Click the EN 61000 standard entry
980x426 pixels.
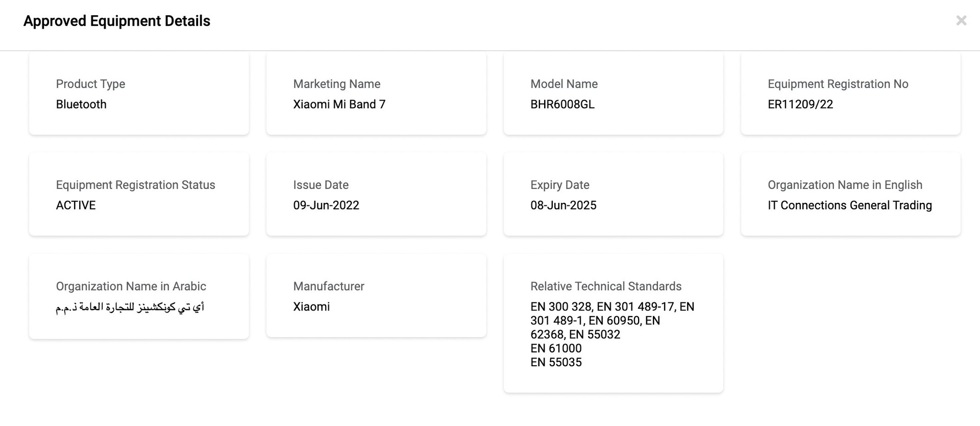(x=556, y=348)
